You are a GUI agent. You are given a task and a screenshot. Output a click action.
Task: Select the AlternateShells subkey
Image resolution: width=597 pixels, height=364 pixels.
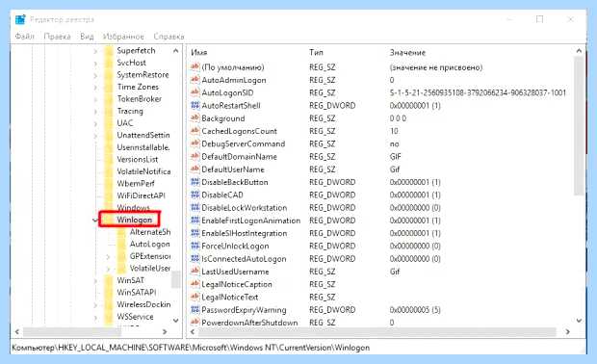[150, 232]
